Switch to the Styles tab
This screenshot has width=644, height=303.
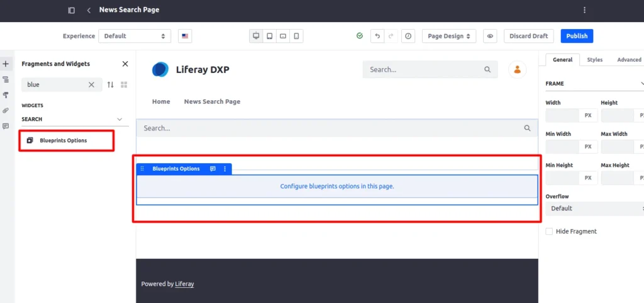click(x=594, y=60)
